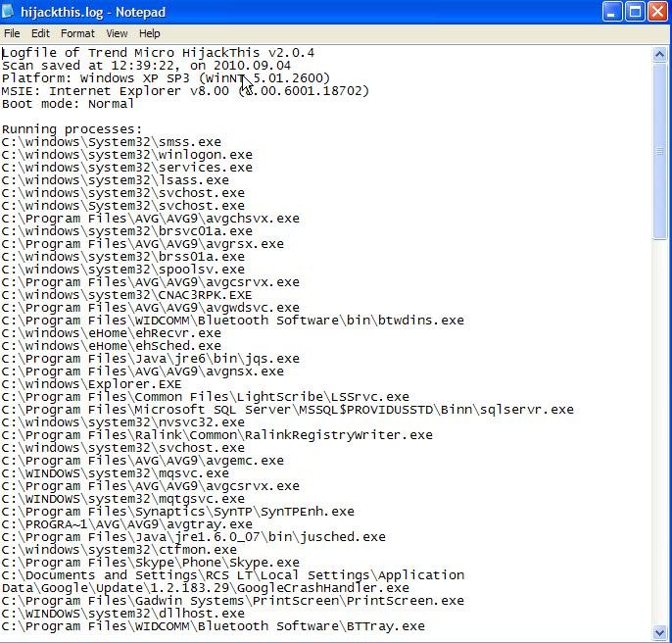
Task: Click the ehRecvr.exe process line
Action: (112, 333)
